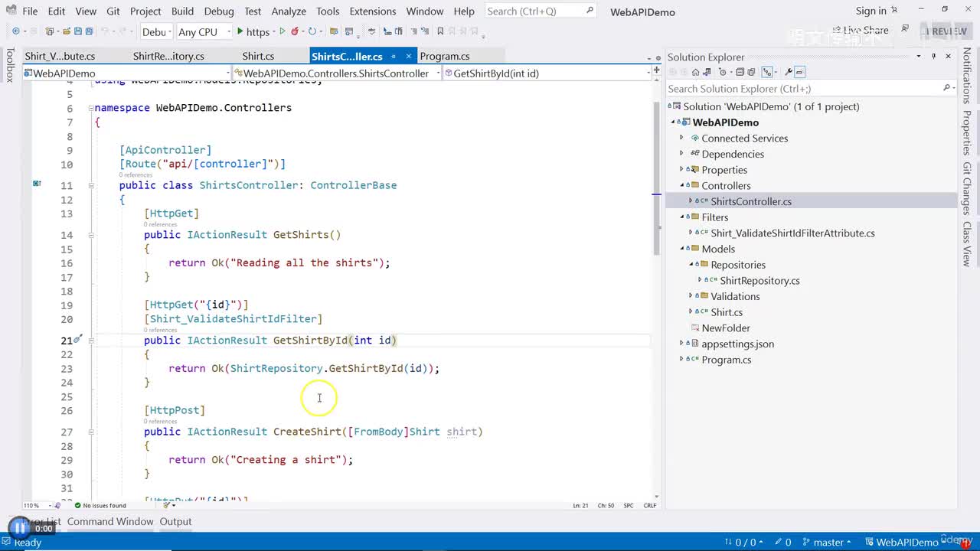Close the ShirtsController.cs tab
Viewport: 980px width, 551px height.
point(410,57)
